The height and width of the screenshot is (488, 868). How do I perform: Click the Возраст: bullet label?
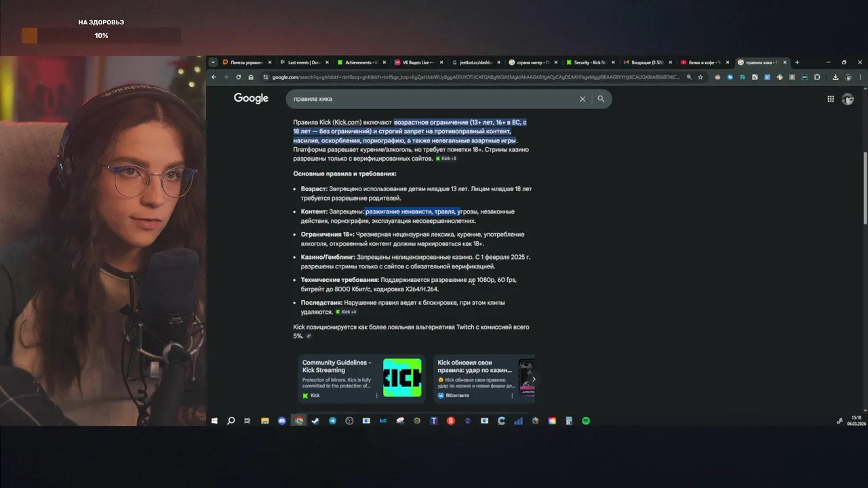[x=314, y=189]
